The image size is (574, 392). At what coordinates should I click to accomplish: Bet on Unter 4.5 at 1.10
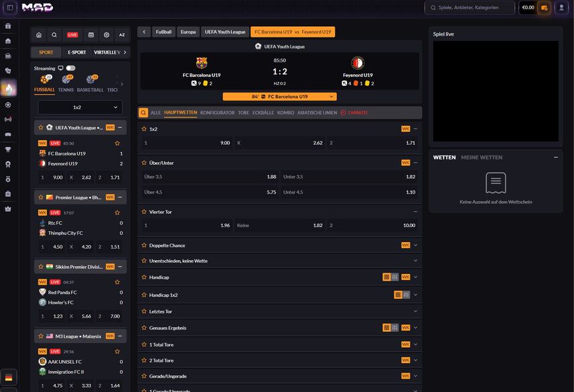point(349,192)
